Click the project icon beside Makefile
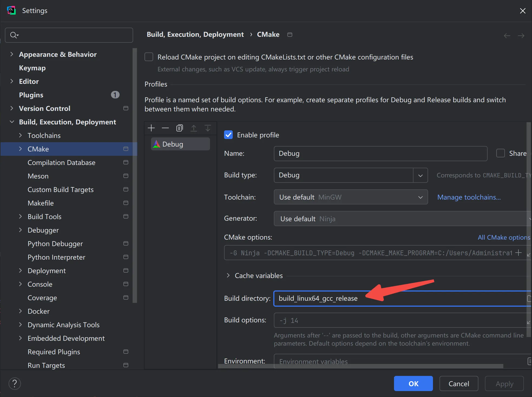Viewport: 532px width, 397px height. coord(126,203)
